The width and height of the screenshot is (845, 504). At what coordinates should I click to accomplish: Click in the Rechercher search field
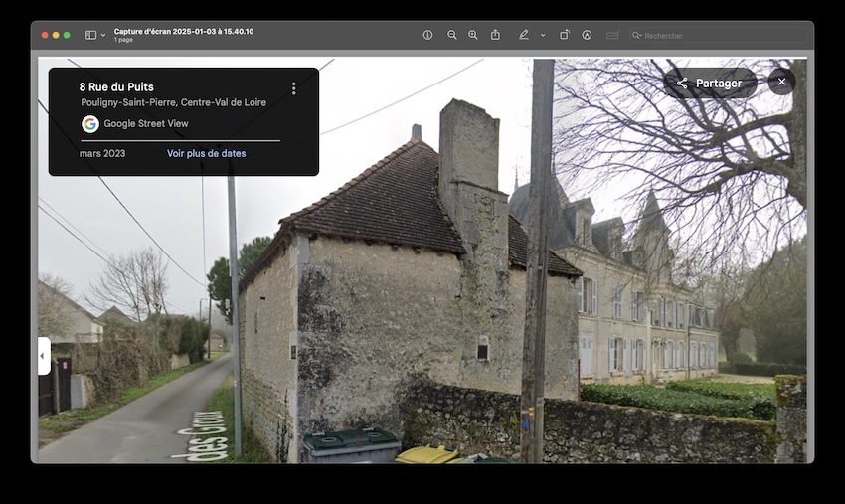point(716,36)
